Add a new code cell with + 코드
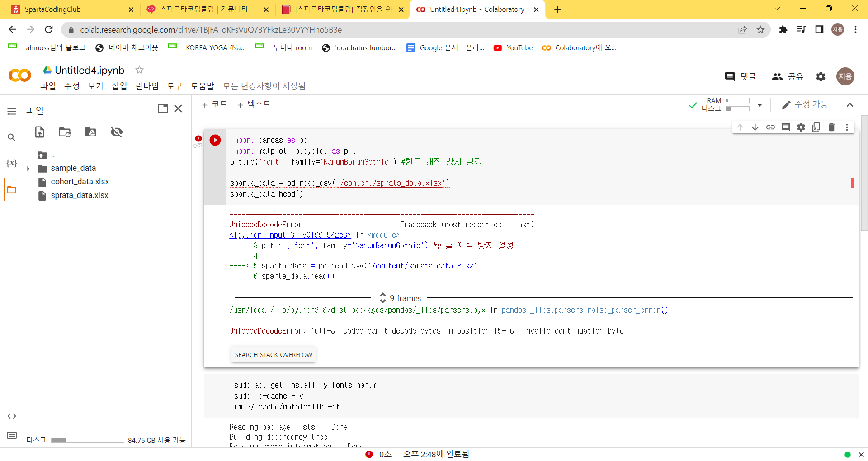The height and width of the screenshot is (461, 868). tap(214, 104)
